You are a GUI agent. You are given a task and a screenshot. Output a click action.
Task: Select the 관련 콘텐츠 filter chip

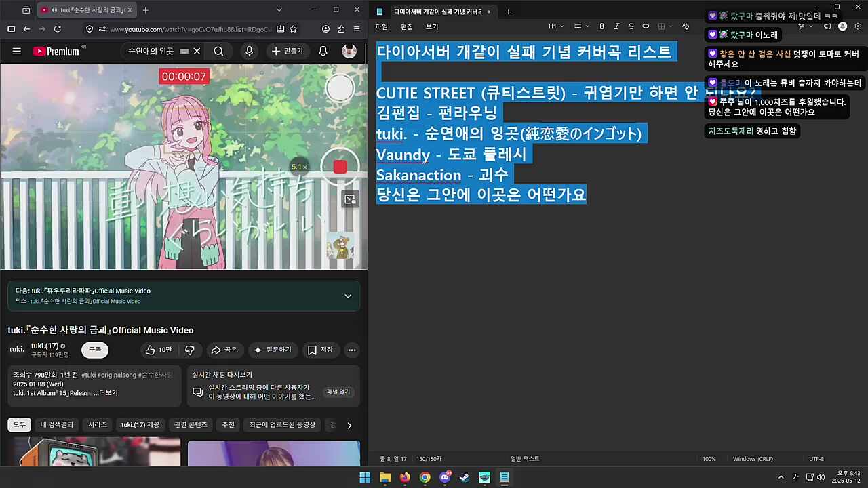(x=190, y=425)
